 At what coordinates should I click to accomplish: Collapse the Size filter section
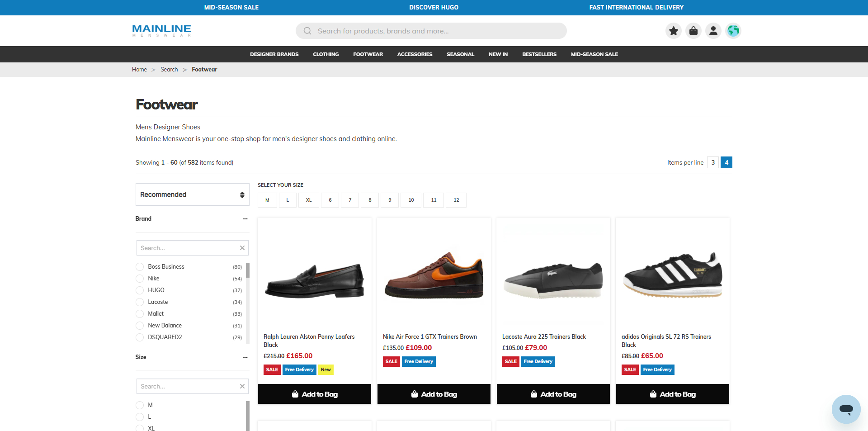(245, 357)
